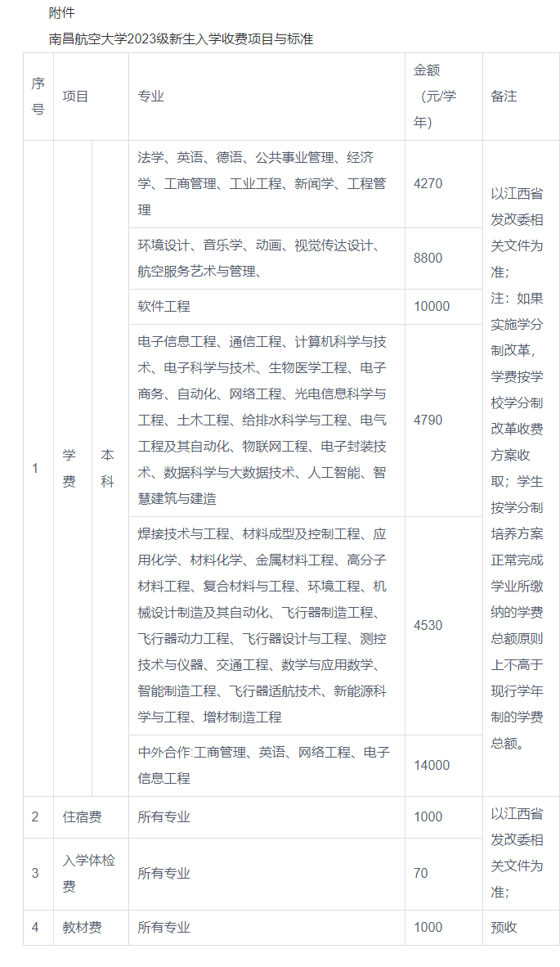Click the 8800 tuition amount cell

click(x=444, y=259)
